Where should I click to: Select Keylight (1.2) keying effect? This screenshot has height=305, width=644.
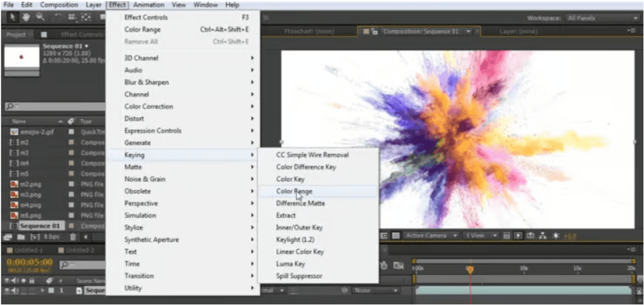point(296,240)
